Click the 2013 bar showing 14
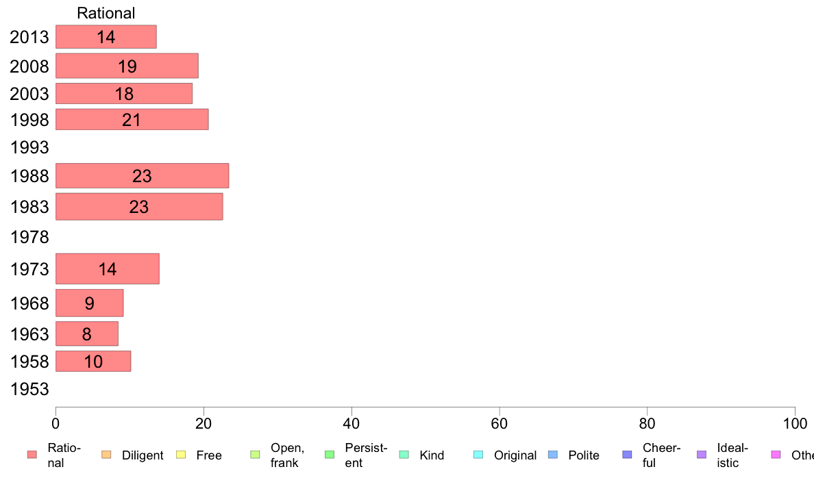This screenshot has height=504, width=814. coord(106,37)
